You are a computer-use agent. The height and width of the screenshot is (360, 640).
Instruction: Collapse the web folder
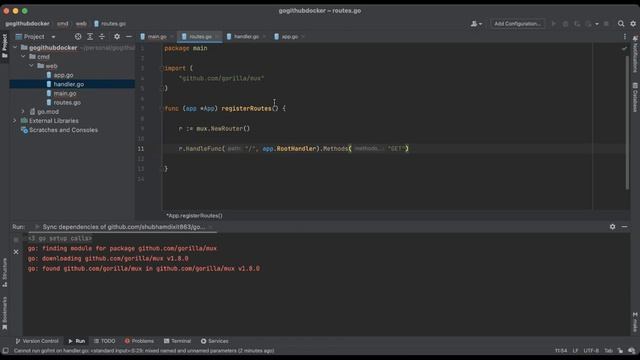32,66
